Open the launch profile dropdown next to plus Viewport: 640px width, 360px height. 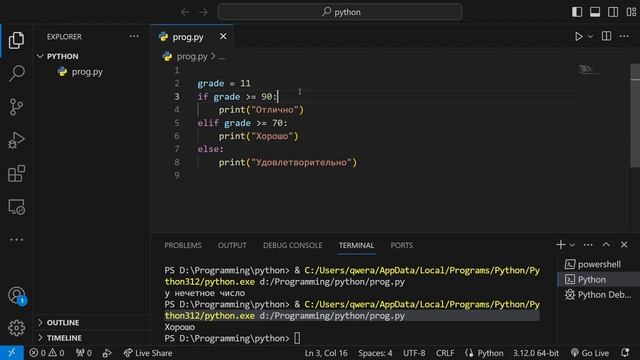(572, 245)
